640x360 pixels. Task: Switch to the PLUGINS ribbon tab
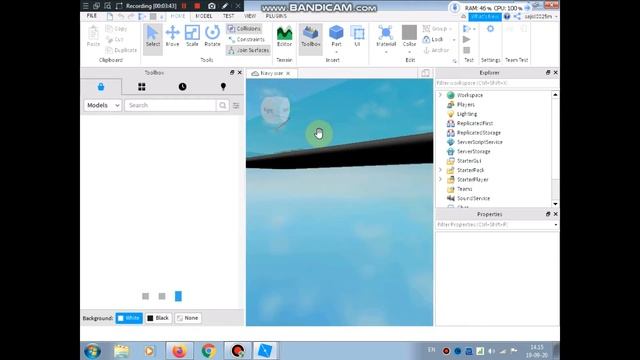[x=276, y=16]
